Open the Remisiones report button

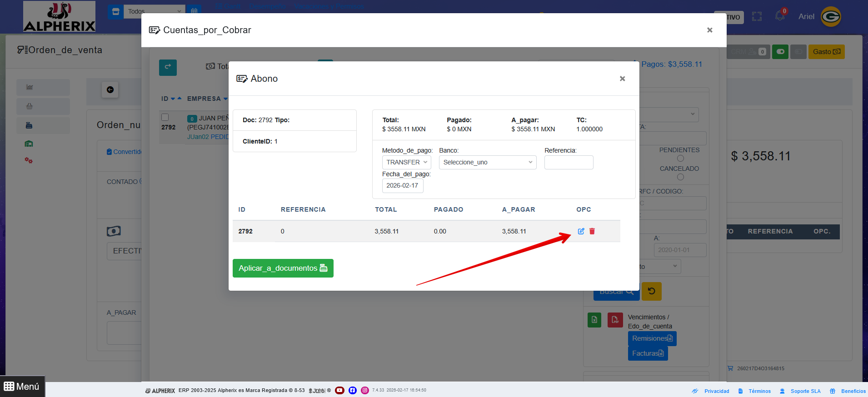652,338
